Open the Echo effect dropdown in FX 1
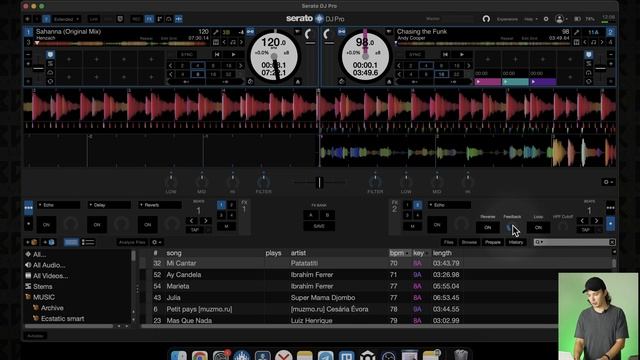Screen dimensions: 640x360 point(58,205)
